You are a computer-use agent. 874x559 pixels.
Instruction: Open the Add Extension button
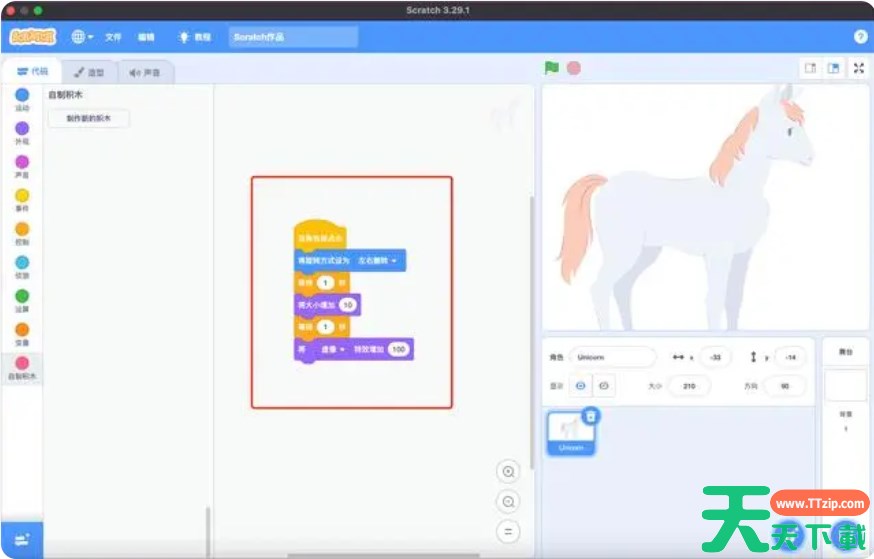22,539
